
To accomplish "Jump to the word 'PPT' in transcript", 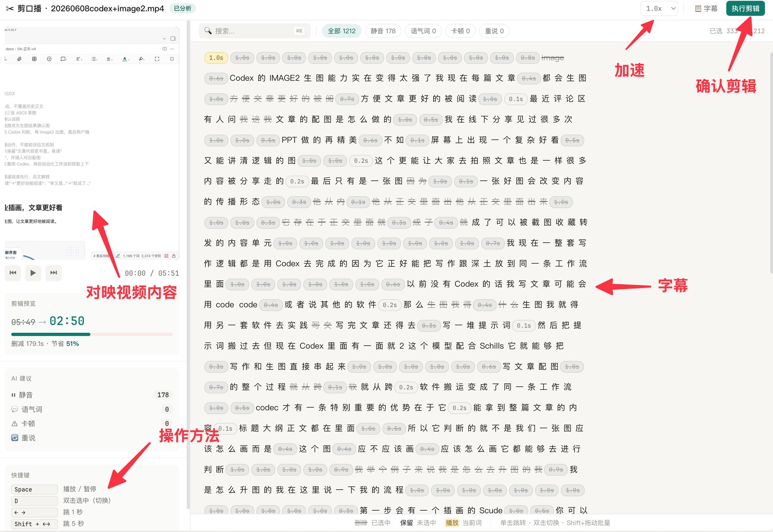I will (289, 140).
